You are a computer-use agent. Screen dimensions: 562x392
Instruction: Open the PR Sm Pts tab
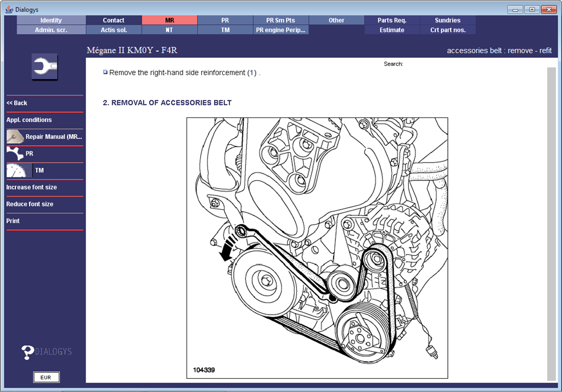(280, 20)
